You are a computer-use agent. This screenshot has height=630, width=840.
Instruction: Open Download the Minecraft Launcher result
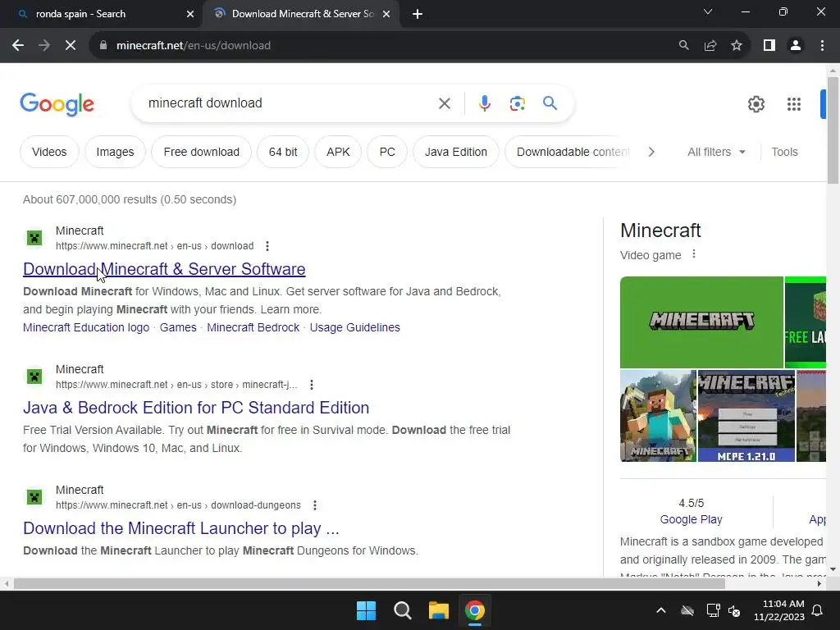181,528
